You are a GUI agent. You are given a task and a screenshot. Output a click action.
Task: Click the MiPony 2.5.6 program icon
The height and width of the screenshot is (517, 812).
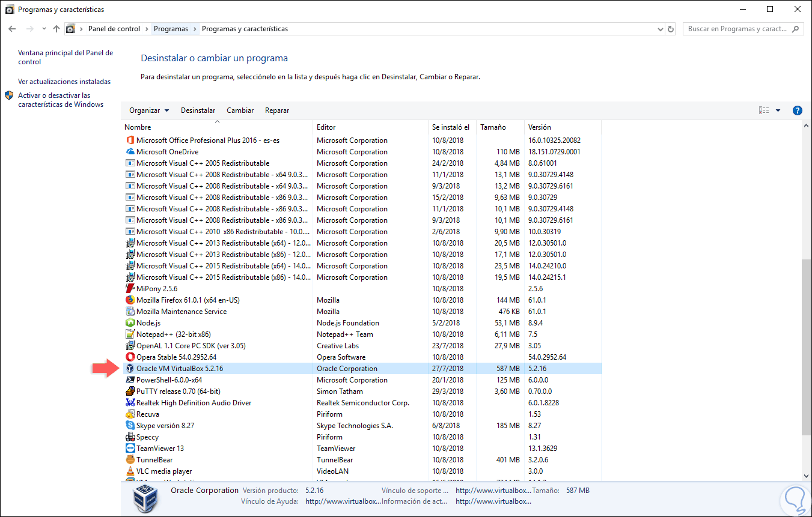coord(130,289)
